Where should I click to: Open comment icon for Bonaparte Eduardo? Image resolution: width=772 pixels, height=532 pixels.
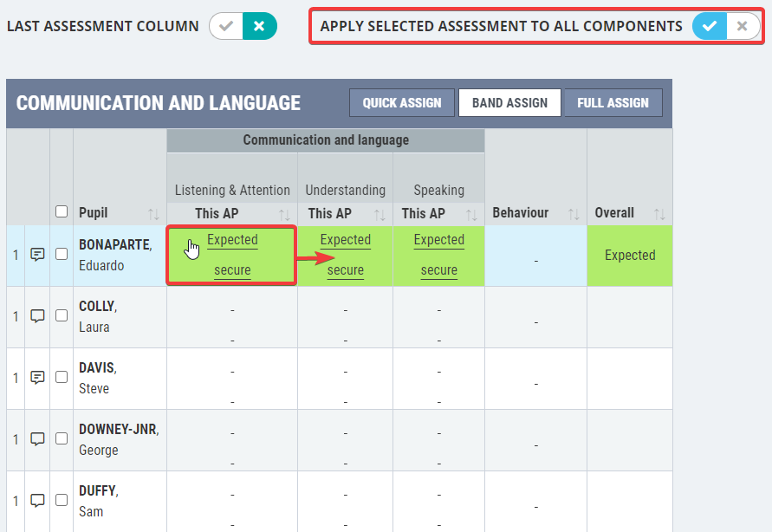37,255
